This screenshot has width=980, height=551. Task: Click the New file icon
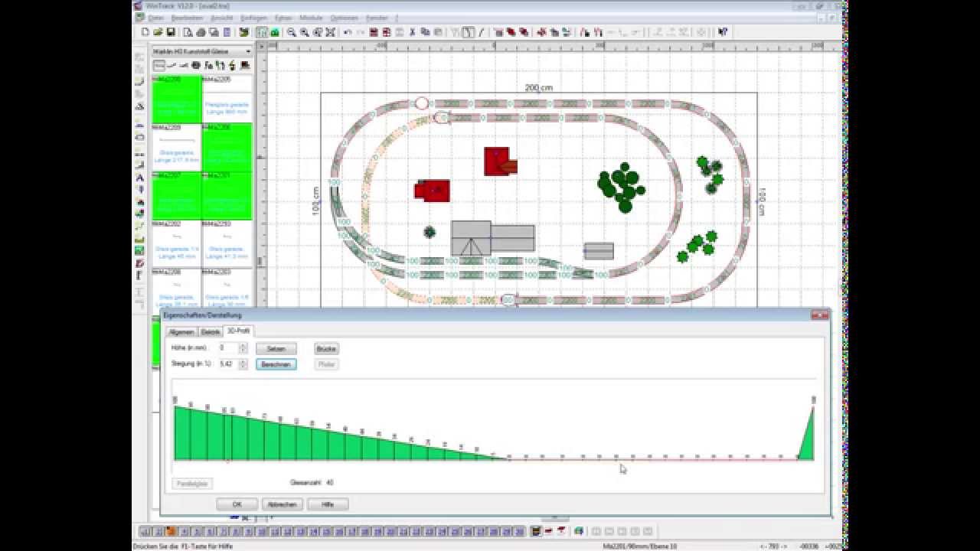(145, 32)
